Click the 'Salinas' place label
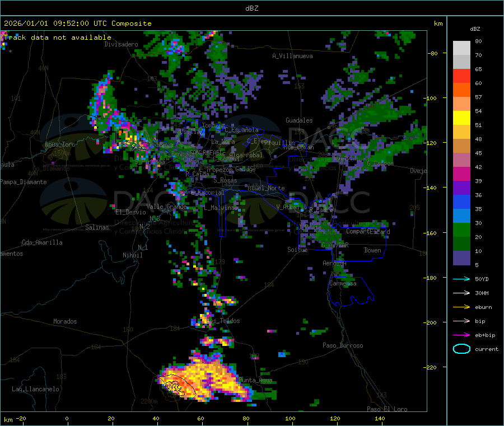 97,227
